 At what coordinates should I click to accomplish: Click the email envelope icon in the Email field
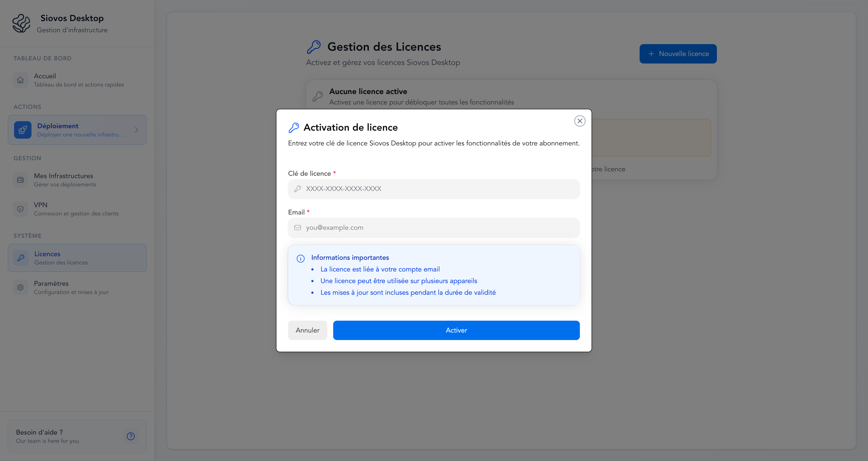pyautogui.click(x=298, y=227)
